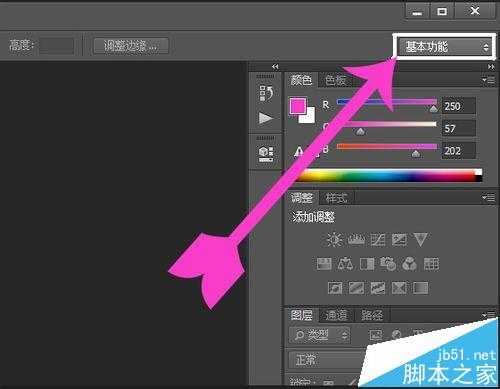Switch to the 样式 tab
Screen dimensions: 500x389
336,198
